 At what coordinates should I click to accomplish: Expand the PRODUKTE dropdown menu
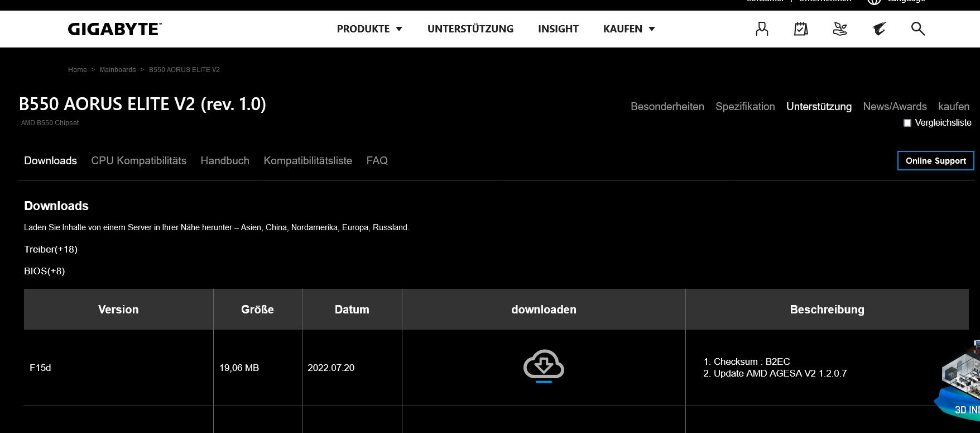pos(369,29)
